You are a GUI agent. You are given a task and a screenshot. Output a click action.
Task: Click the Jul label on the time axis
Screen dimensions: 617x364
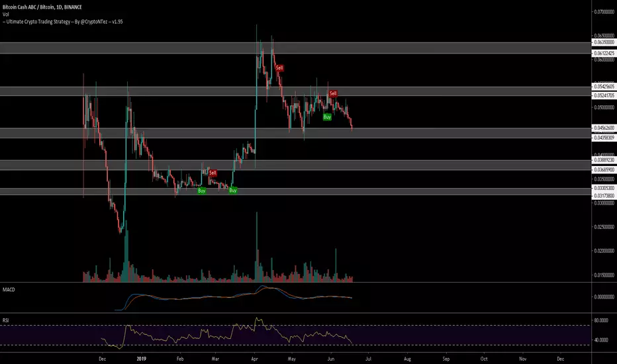(368, 359)
